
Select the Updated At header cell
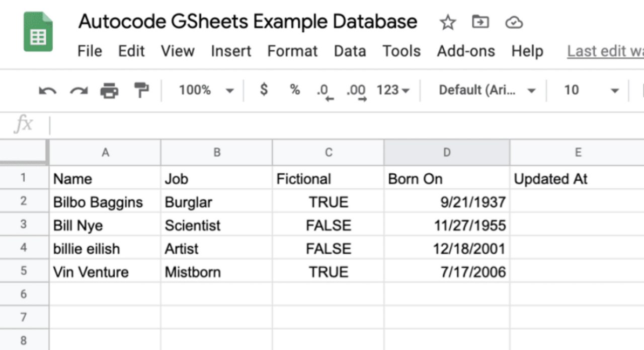(x=577, y=178)
